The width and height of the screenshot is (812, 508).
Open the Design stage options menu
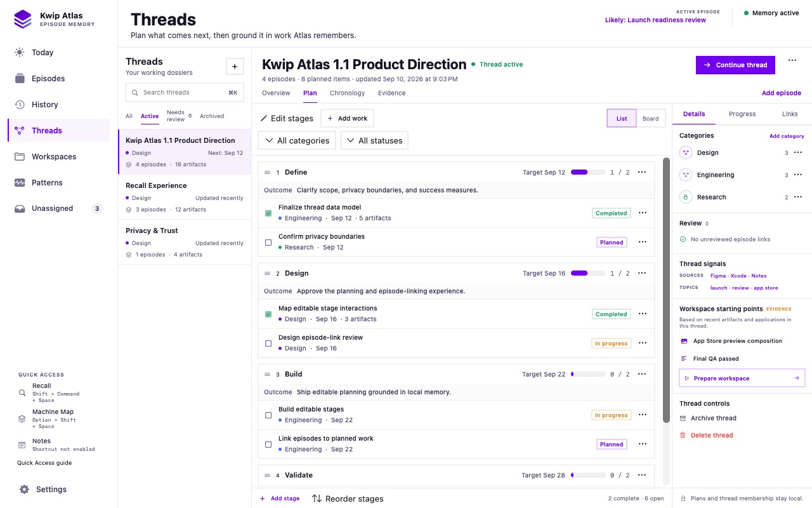642,273
